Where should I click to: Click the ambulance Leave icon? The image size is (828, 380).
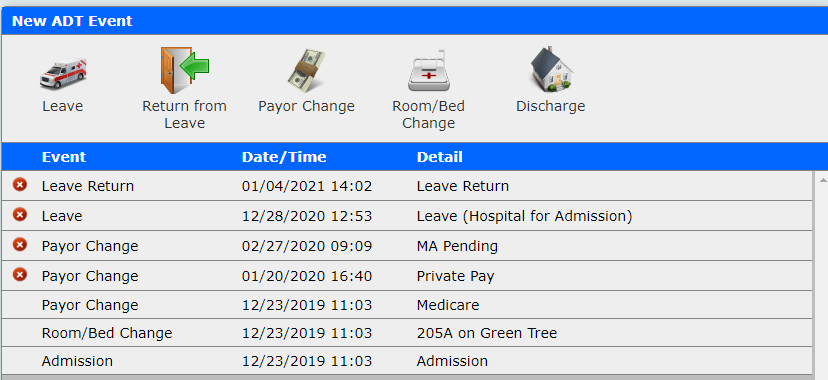(x=63, y=73)
